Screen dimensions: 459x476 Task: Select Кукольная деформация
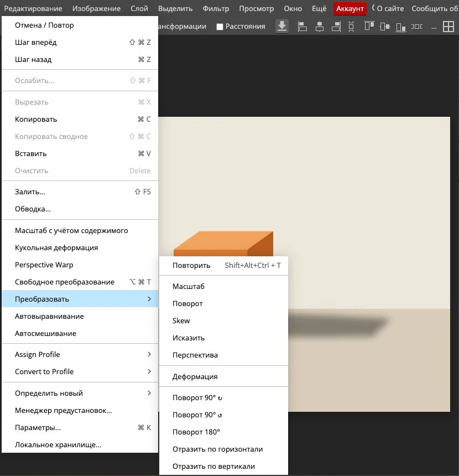coord(80,248)
